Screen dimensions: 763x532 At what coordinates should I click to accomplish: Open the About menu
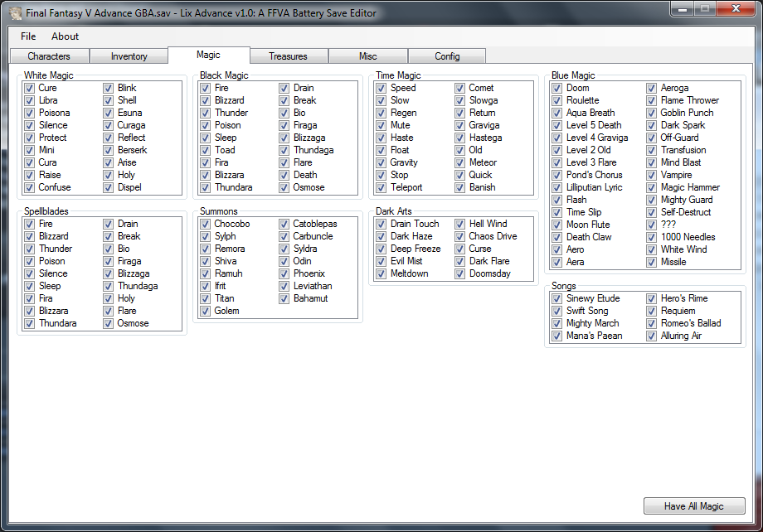tap(65, 36)
